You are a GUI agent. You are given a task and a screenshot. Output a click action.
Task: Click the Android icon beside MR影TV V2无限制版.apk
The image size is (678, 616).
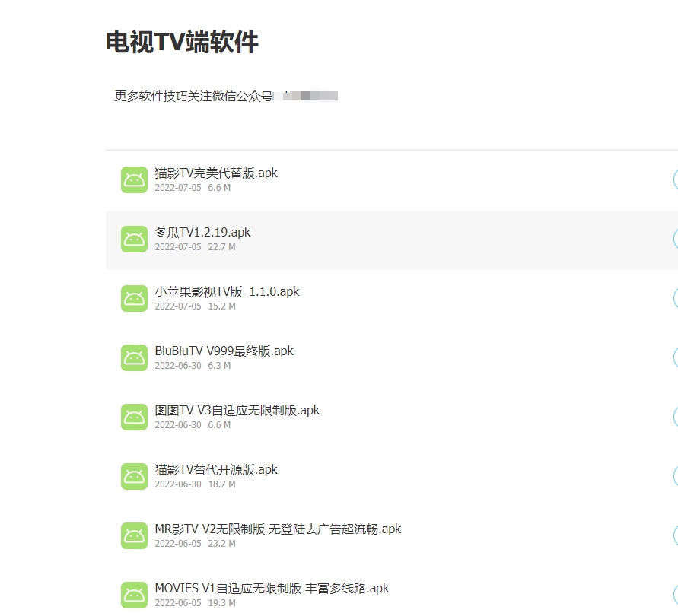point(134,535)
